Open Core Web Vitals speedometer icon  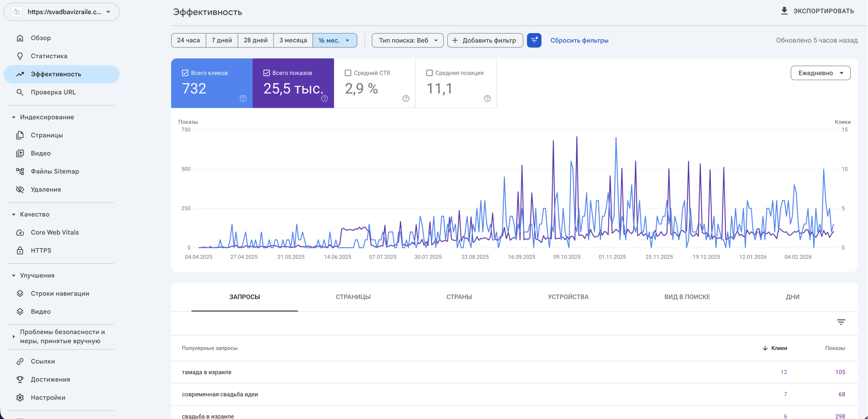[20, 233]
